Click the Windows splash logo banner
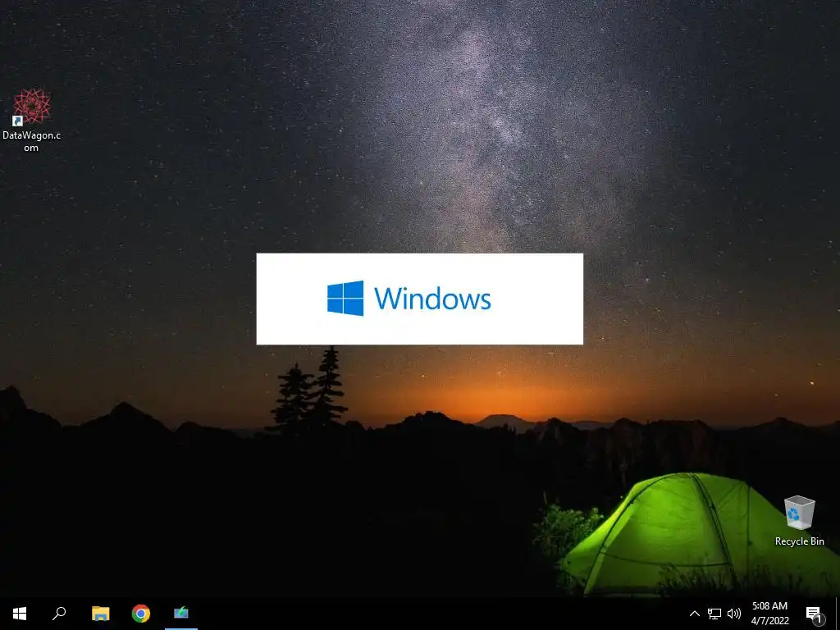 419,299
